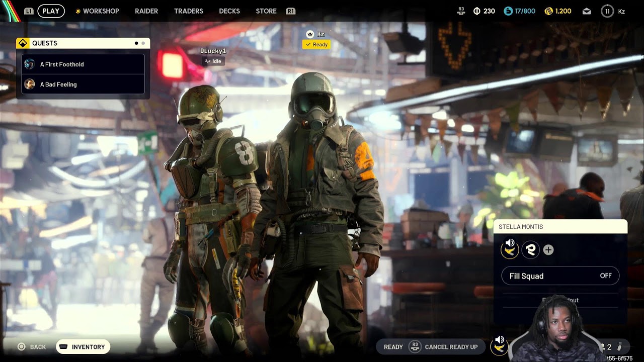Click the yellow Ready status badge
The width and height of the screenshot is (644, 362).
pos(316,44)
